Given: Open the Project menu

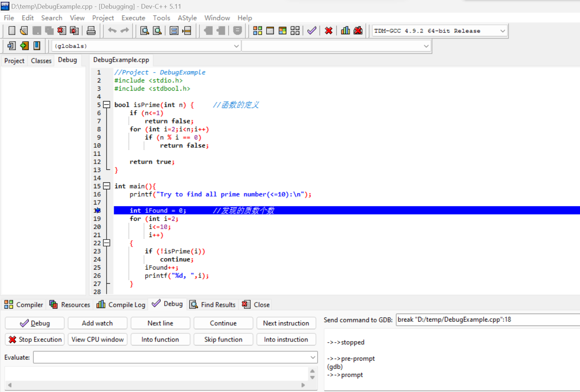Looking at the screenshot, I should pos(103,18).
